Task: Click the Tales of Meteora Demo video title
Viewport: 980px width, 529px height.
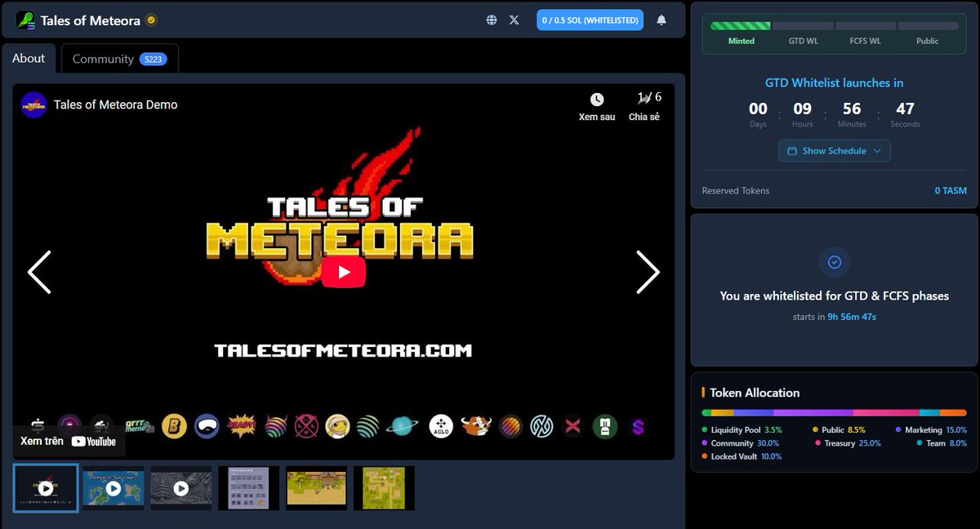Action: tap(115, 104)
